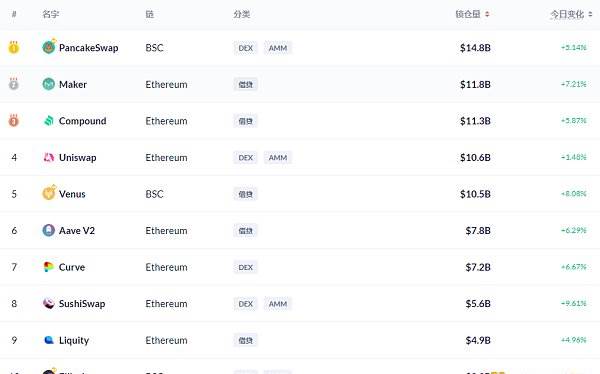
Task: Click the Compound logo icon
Action: (x=49, y=121)
